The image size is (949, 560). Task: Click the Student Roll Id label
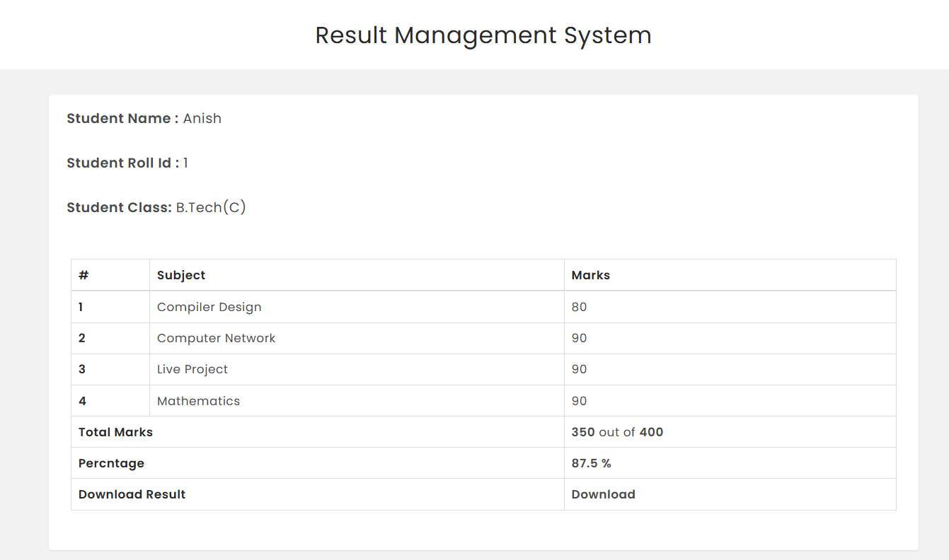(123, 163)
